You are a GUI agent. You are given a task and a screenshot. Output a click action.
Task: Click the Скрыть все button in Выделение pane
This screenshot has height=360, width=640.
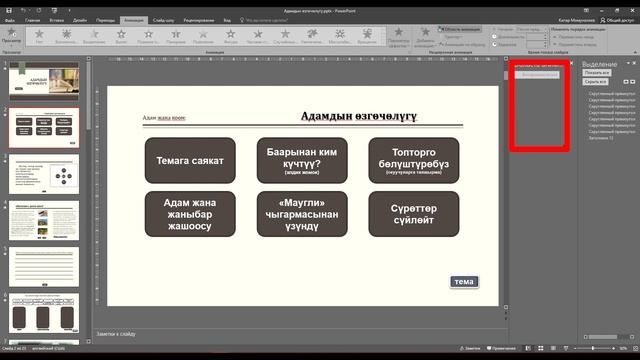pos(596,82)
